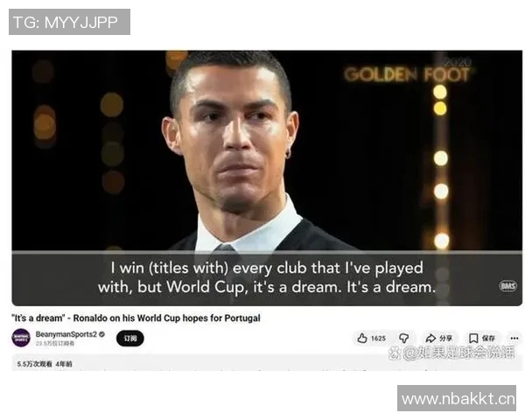Open the BeanymanSports2 channel name link

pos(66,334)
